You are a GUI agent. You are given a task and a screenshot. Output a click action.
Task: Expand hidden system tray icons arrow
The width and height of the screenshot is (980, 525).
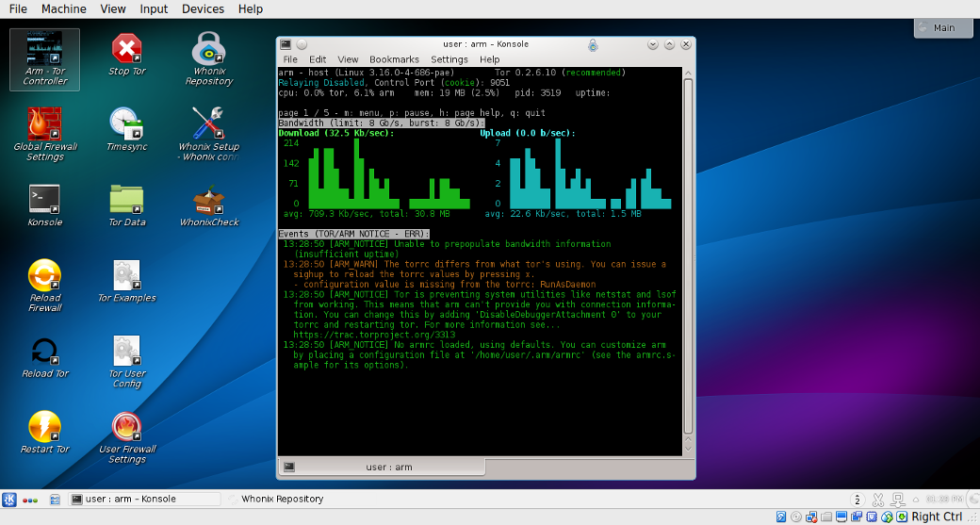(x=916, y=500)
